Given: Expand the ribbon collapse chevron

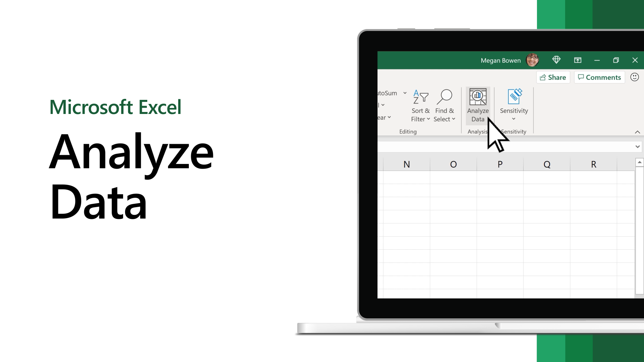Looking at the screenshot, I should (637, 132).
